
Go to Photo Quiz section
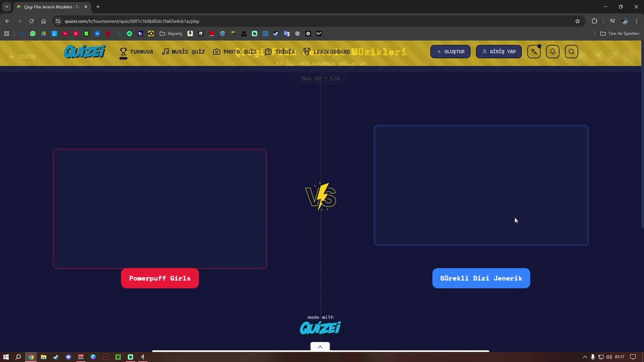coord(234,52)
